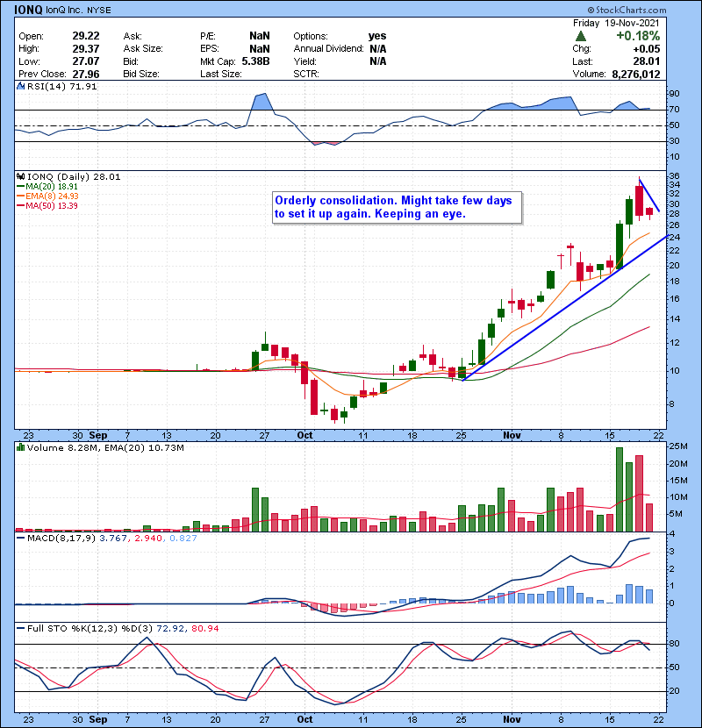Viewport: 702px width, 728px height.
Task: Select the red MA(50) legend line marker
Action: pos(20,206)
